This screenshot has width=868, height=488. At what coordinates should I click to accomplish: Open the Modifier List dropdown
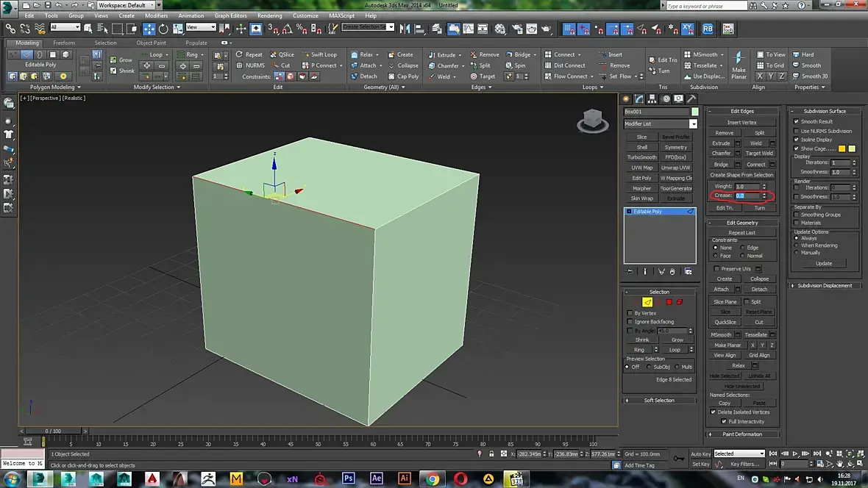[x=693, y=124]
